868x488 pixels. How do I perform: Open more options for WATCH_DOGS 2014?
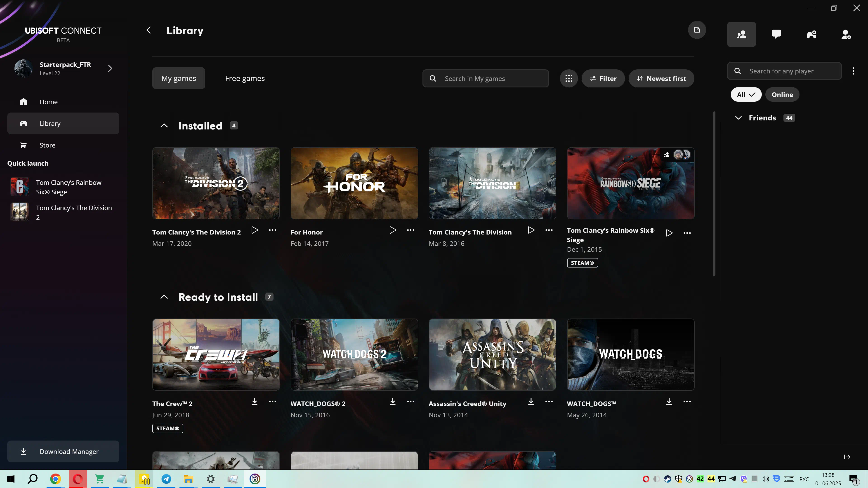pyautogui.click(x=687, y=401)
